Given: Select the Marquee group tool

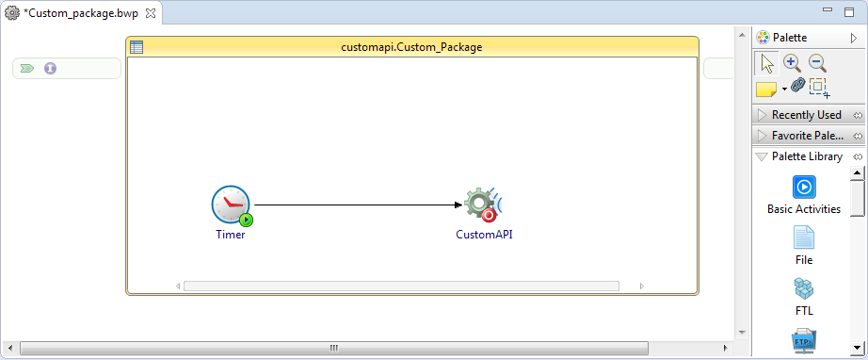Looking at the screenshot, I should [x=819, y=88].
